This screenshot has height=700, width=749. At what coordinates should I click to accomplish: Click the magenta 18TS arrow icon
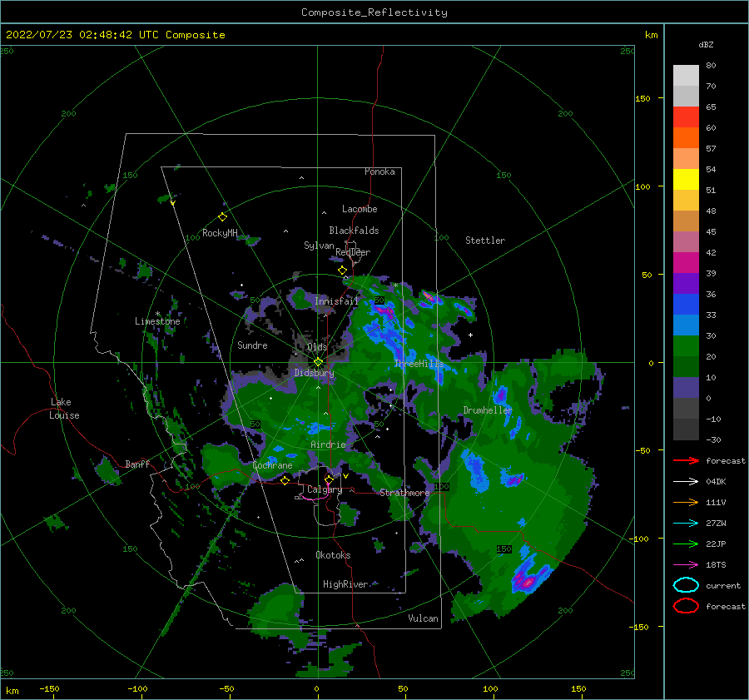pyautogui.click(x=686, y=565)
